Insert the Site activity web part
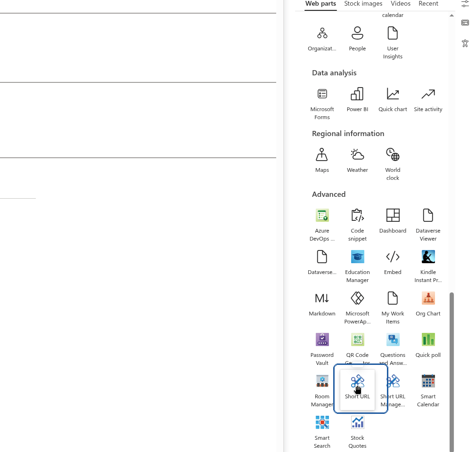 pyautogui.click(x=428, y=100)
